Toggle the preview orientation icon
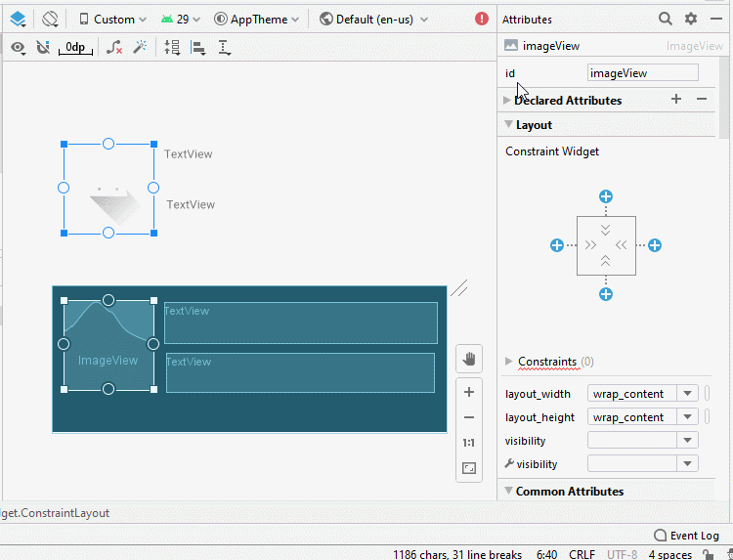Viewport: 733px width, 560px height. 50,20
